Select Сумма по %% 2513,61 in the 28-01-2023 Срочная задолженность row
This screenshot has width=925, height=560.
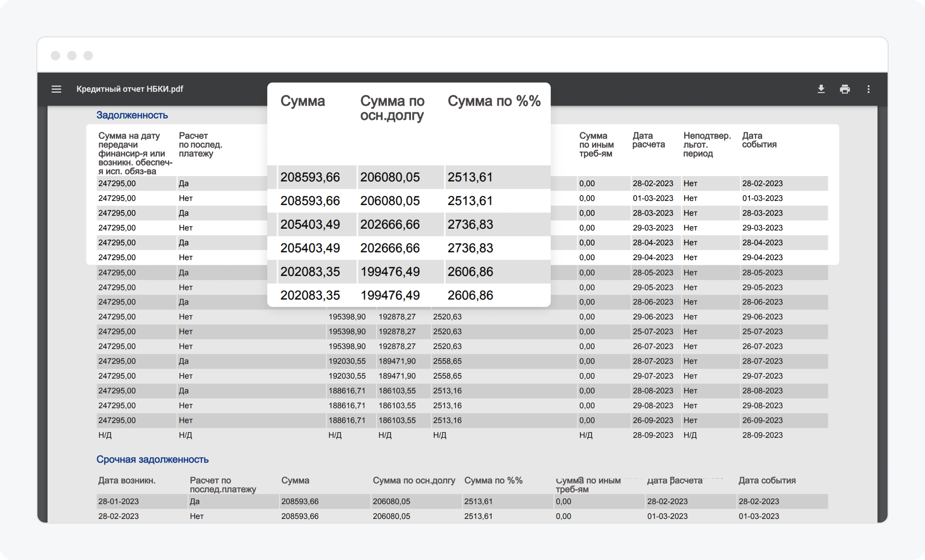click(x=478, y=501)
